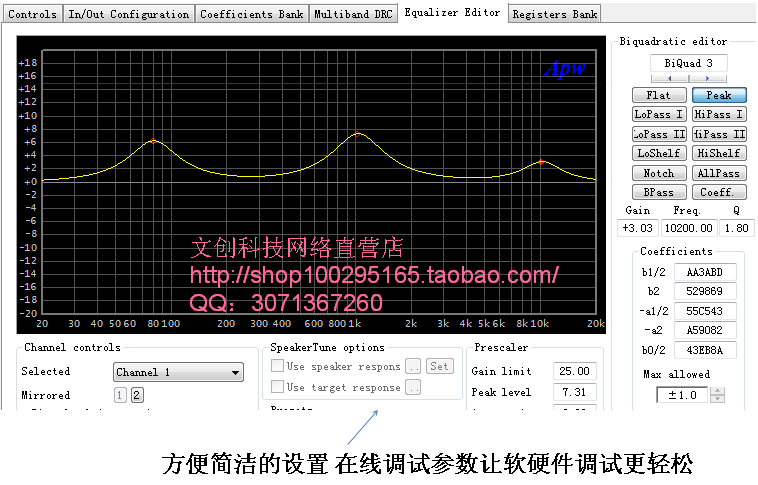
Task: Increase Max allowed value with up arrow
Action: click(716, 390)
